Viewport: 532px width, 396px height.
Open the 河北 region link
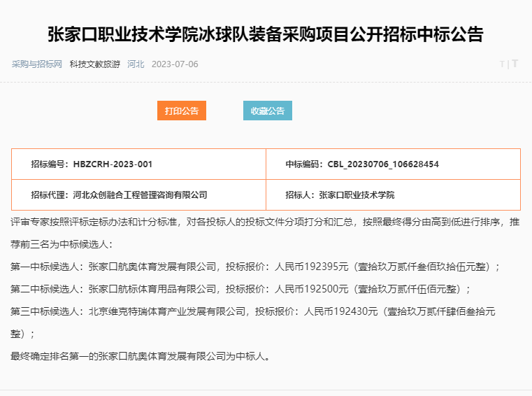tap(136, 64)
